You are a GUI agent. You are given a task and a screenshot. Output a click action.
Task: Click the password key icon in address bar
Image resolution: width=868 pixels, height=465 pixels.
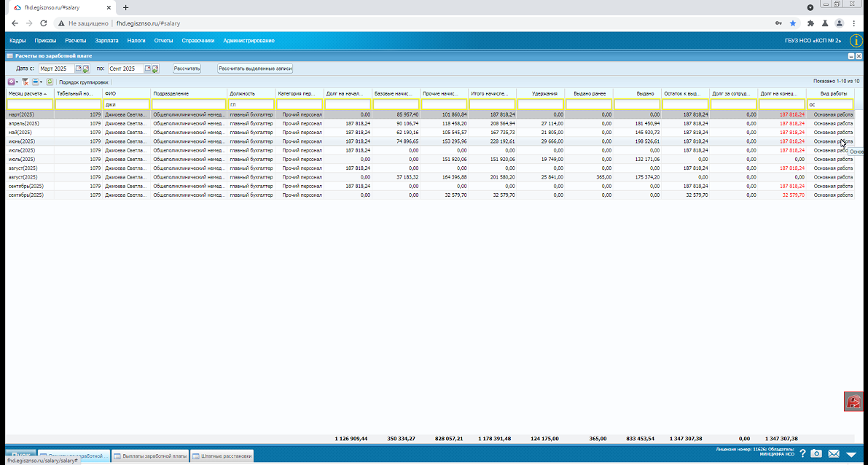(x=778, y=23)
